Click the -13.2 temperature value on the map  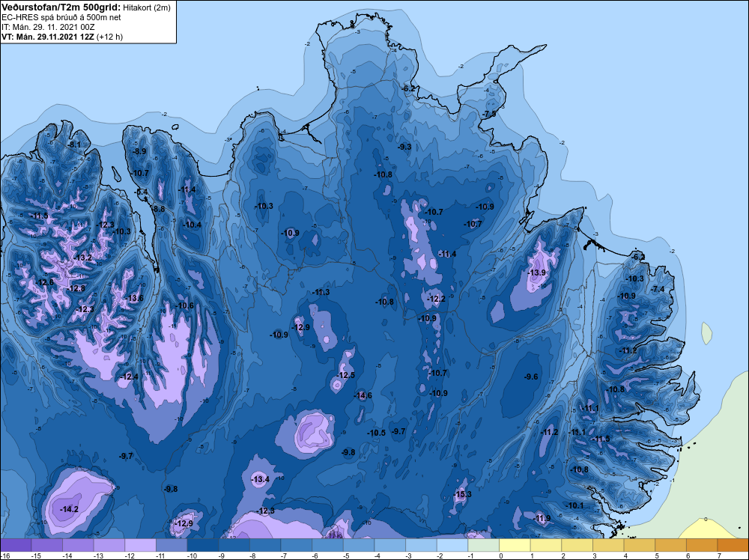coord(84,258)
